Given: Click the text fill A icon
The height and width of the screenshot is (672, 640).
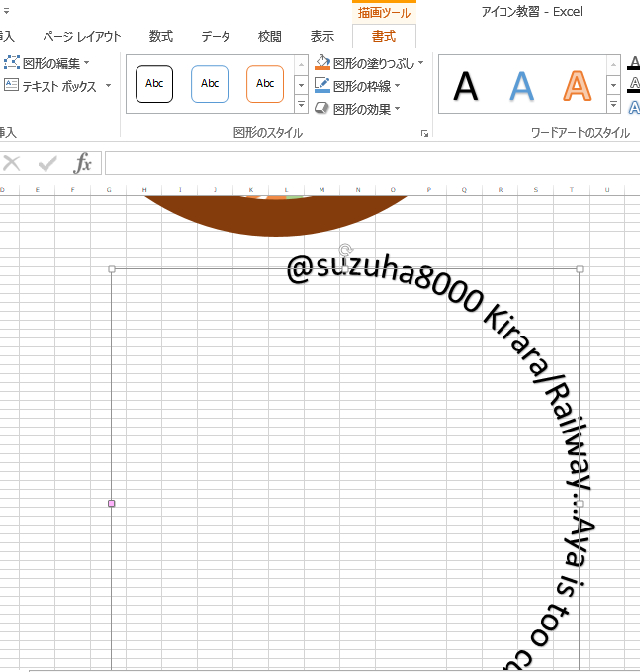Looking at the screenshot, I should (634, 63).
